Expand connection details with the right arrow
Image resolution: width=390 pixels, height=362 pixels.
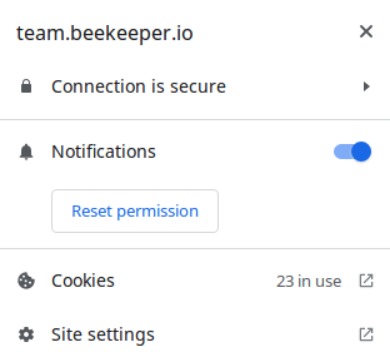tap(366, 86)
